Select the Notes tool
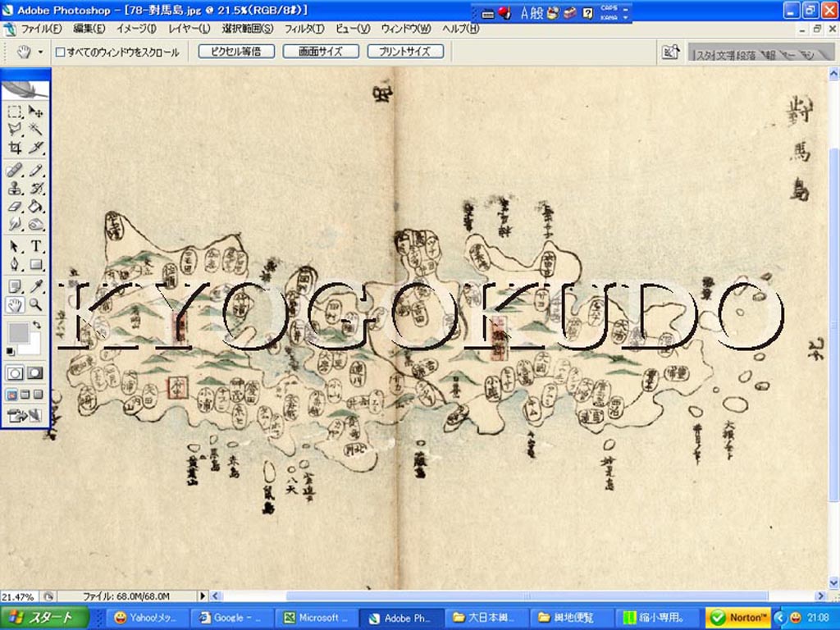 pyautogui.click(x=15, y=286)
